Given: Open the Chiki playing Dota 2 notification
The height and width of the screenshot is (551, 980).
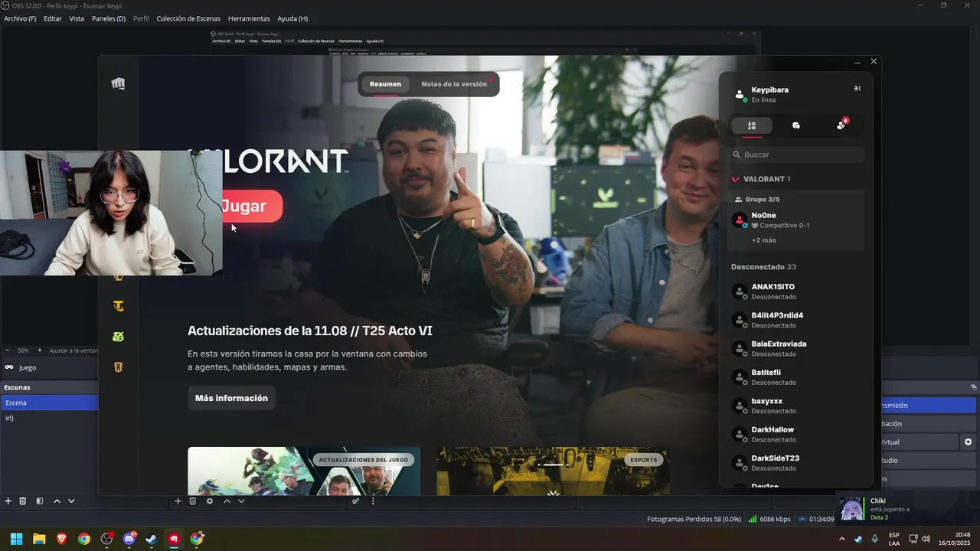Looking at the screenshot, I should [x=907, y=509].
